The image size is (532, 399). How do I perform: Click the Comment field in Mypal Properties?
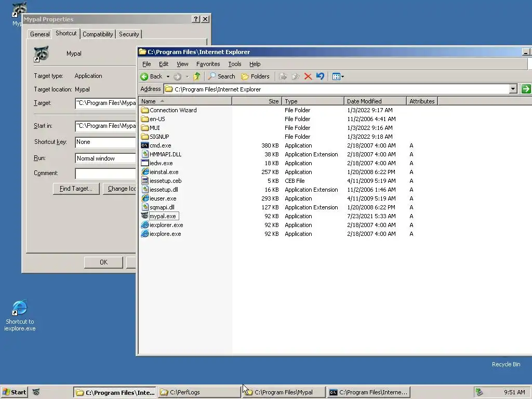105,174
